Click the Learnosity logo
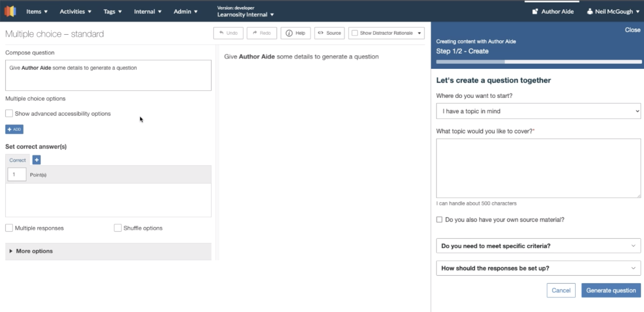Screen dimensions: 644x312 point(10,11)
